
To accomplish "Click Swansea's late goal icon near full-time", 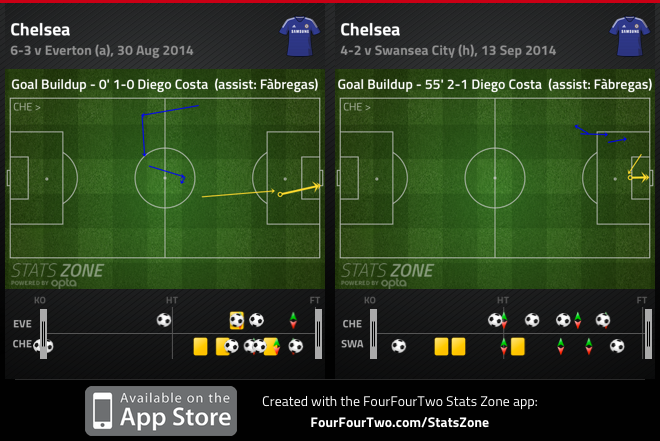I will 617,346.
